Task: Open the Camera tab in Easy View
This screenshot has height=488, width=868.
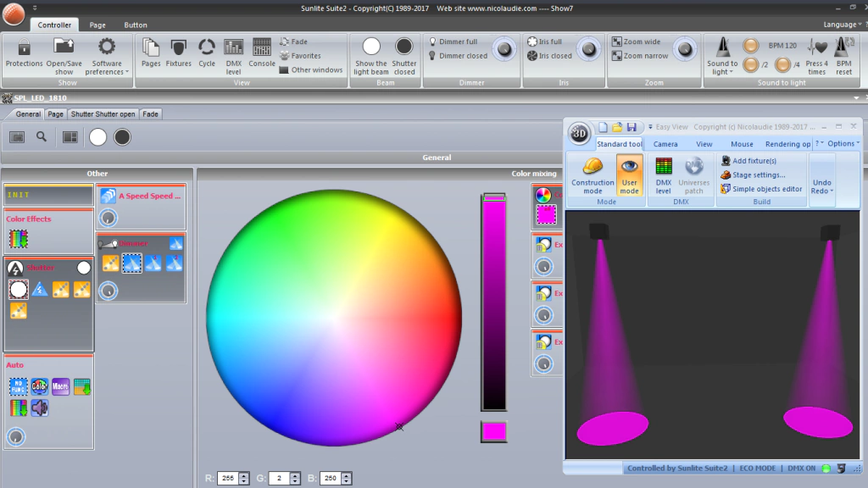Action: 665,144
